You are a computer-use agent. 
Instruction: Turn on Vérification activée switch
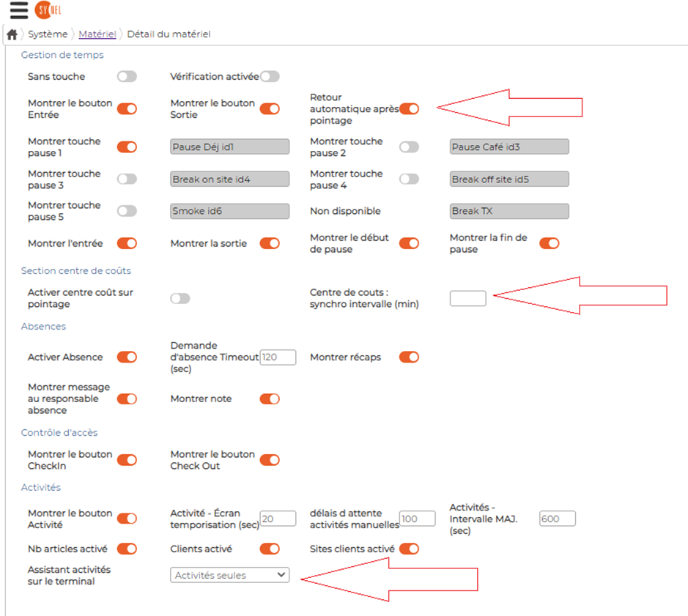[270, 76]
